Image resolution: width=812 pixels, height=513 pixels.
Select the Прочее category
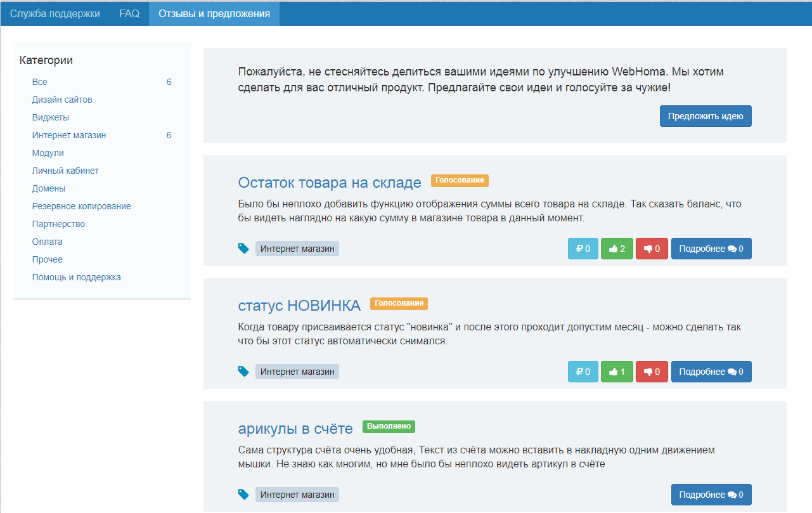tap(48, 259)
